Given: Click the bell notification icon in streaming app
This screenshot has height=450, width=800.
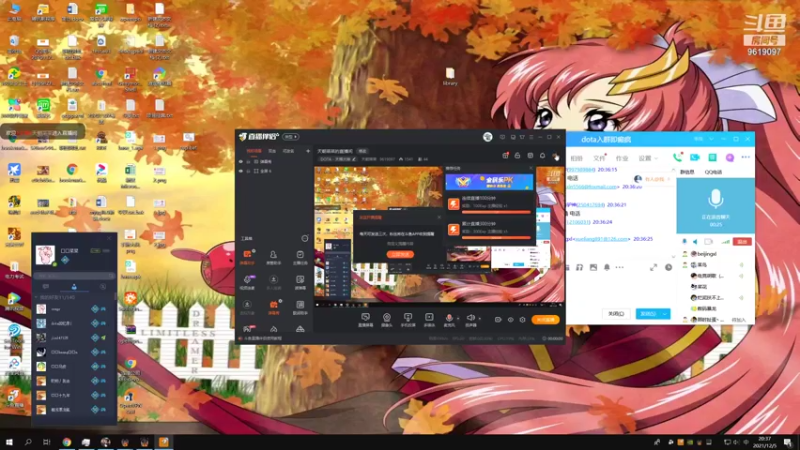Looking at the screenshot, I should click(x=542, y=156).
